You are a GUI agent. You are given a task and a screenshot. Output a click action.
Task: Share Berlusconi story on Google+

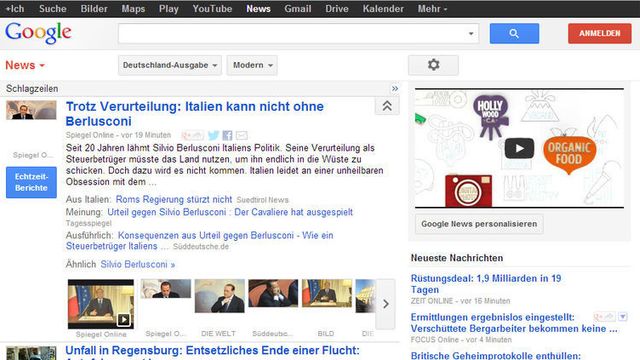(x=193, y=135)
